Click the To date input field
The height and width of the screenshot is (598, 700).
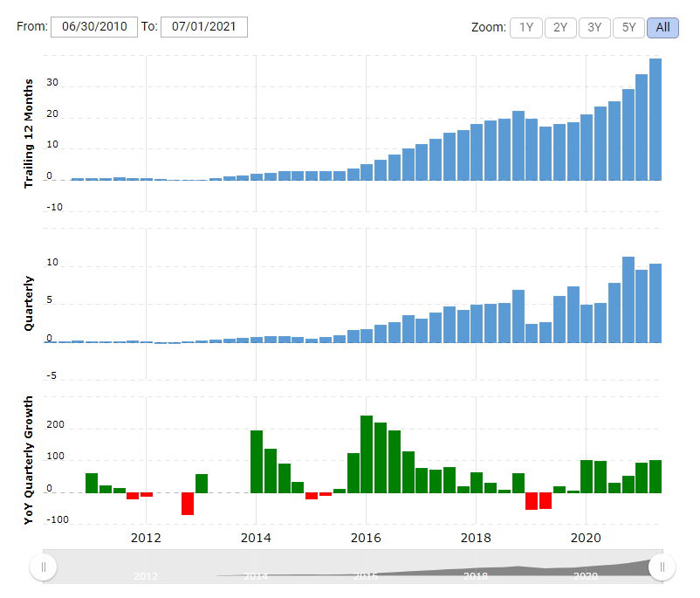[204, 27]
